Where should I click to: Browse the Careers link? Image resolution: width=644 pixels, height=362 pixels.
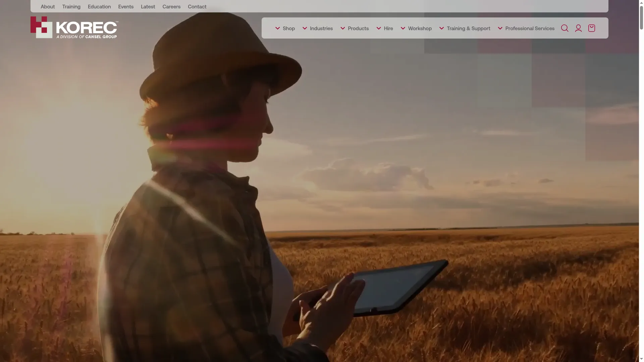pyautogui.click(x=171, y=6)
